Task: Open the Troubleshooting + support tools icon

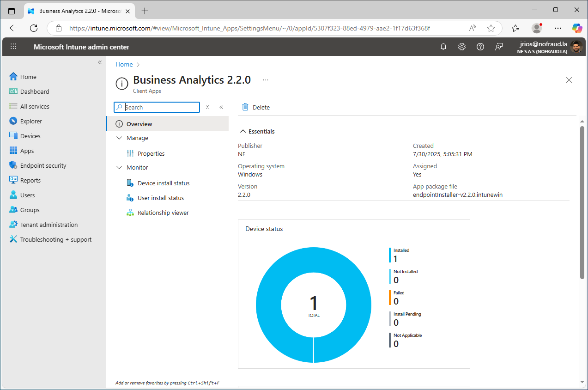Action: pos(13,239)
